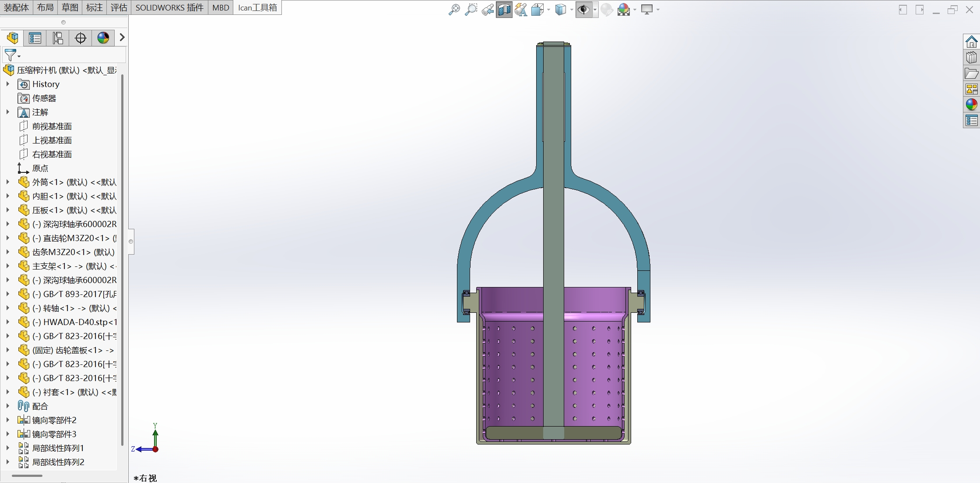Switch to the 草图 tab

(70, 7)
